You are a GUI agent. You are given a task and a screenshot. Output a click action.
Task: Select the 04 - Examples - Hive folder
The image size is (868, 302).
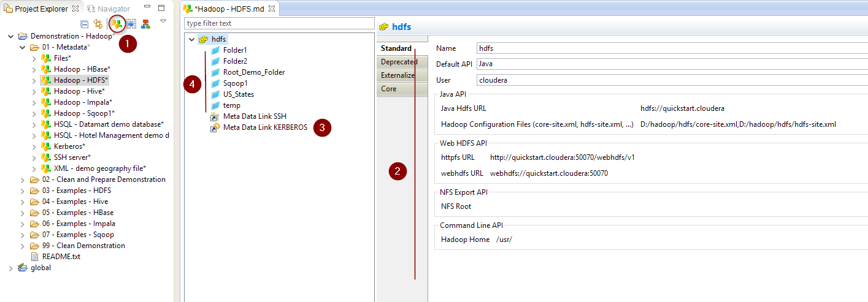tap(75, 202)
